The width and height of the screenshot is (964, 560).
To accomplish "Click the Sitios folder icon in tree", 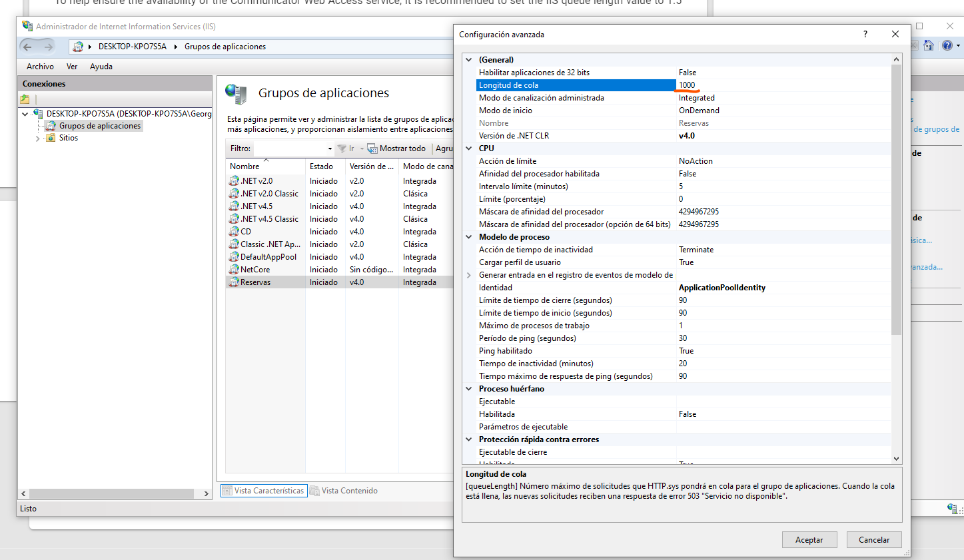I will coord(51,138).
